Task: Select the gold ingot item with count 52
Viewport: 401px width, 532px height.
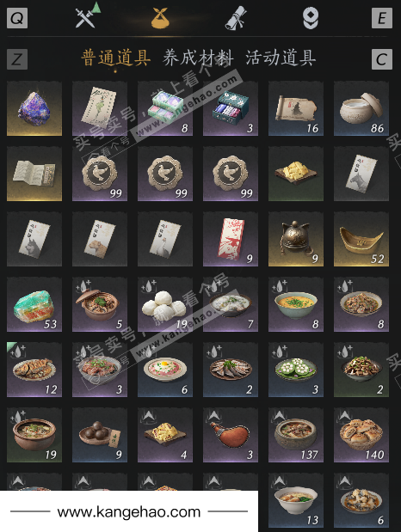Action: click(361, 239)
